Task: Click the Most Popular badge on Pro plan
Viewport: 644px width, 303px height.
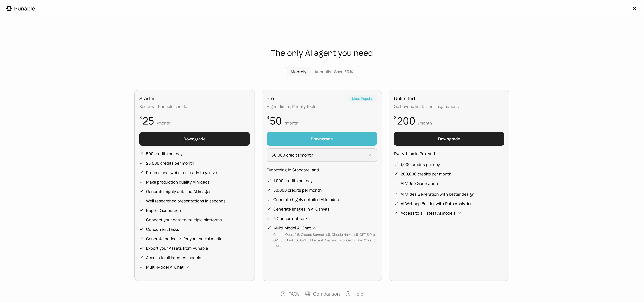Action: [x=362, y=99]
